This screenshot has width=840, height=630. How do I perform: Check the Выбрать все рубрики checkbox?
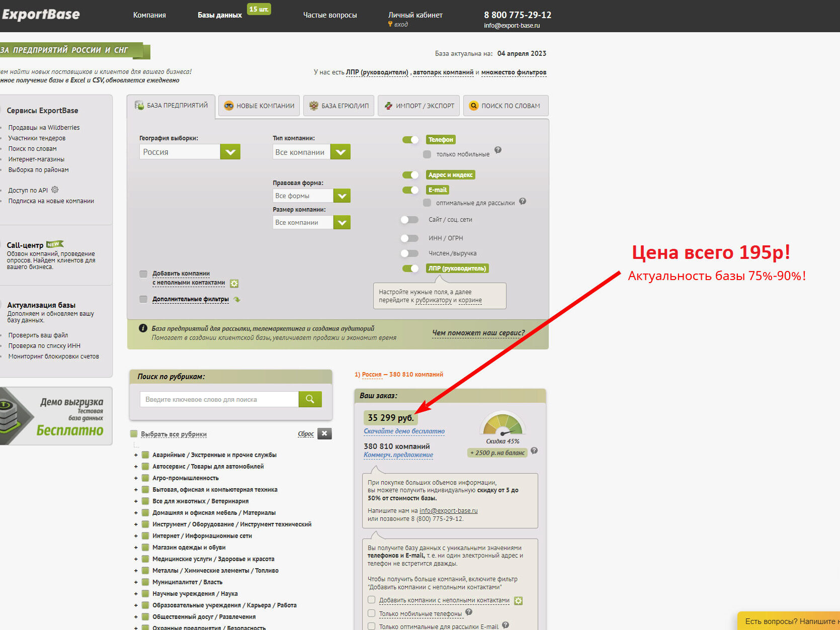coord(134,434)
